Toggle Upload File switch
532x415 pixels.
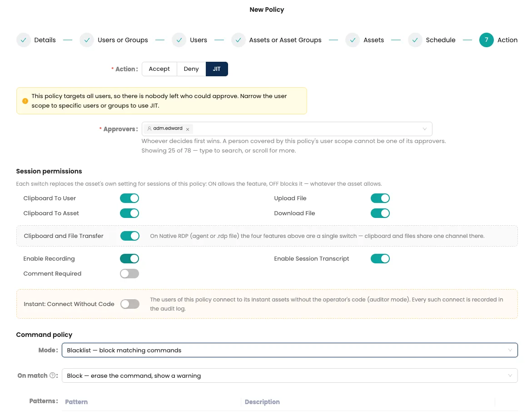tap(380, 198)
